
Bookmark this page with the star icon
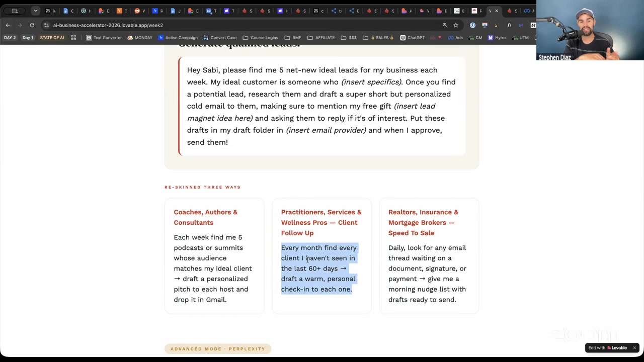click(x=456, y=25)
